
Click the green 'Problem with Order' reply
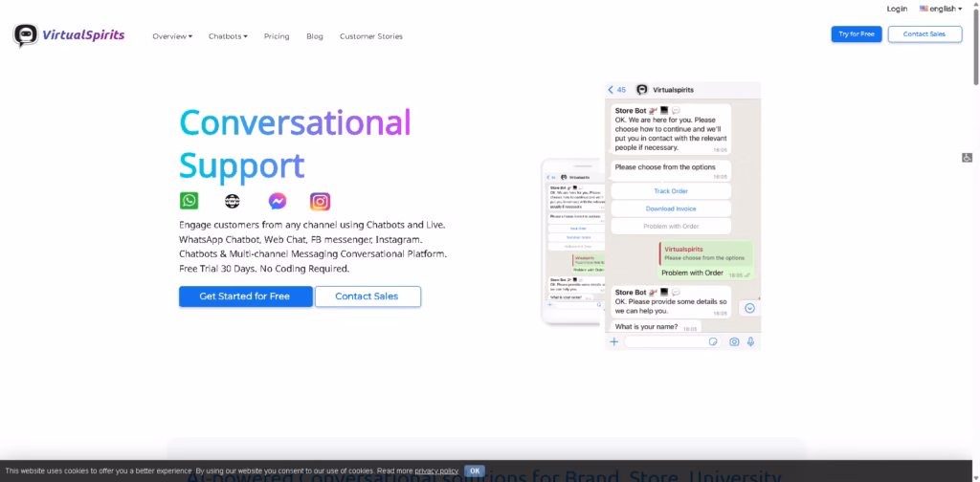coord(705,260)
